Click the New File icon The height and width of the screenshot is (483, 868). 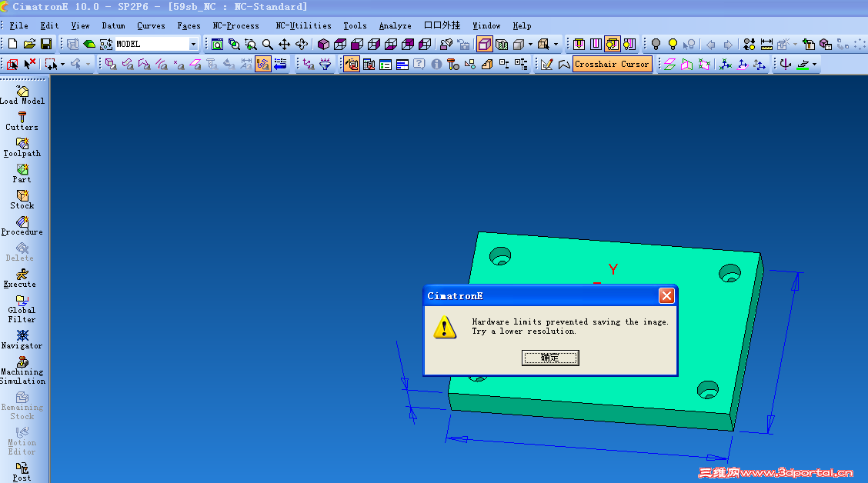pyautogui.click(x=13, y=44)
